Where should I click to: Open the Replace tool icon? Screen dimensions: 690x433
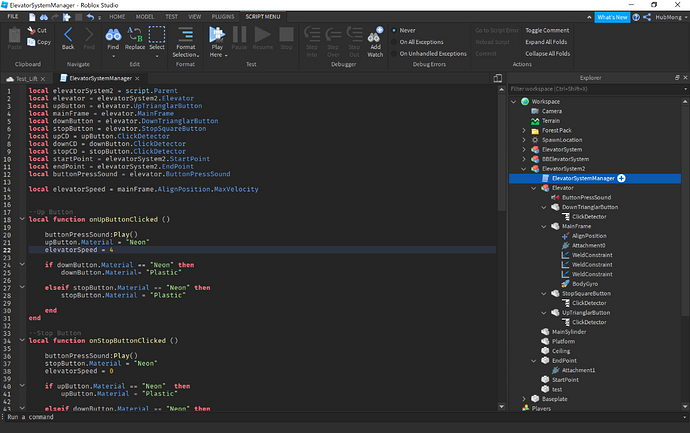(x=135, y=35)
